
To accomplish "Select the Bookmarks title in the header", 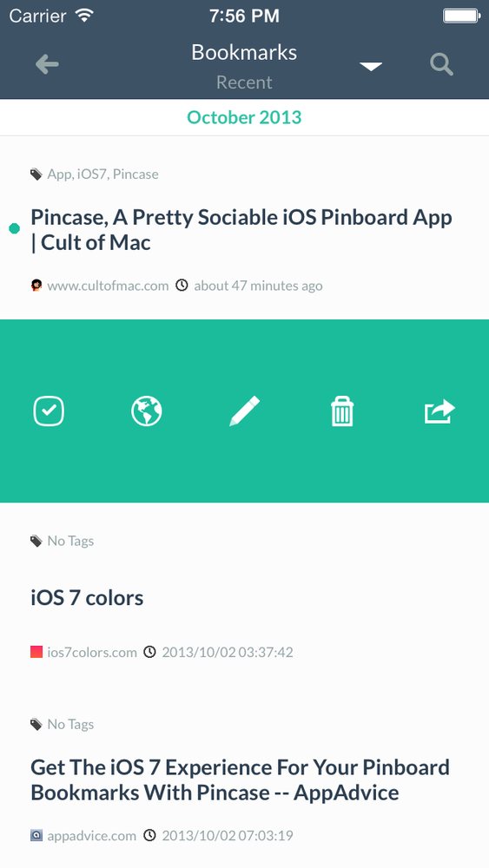I will (x=244, y=53).
